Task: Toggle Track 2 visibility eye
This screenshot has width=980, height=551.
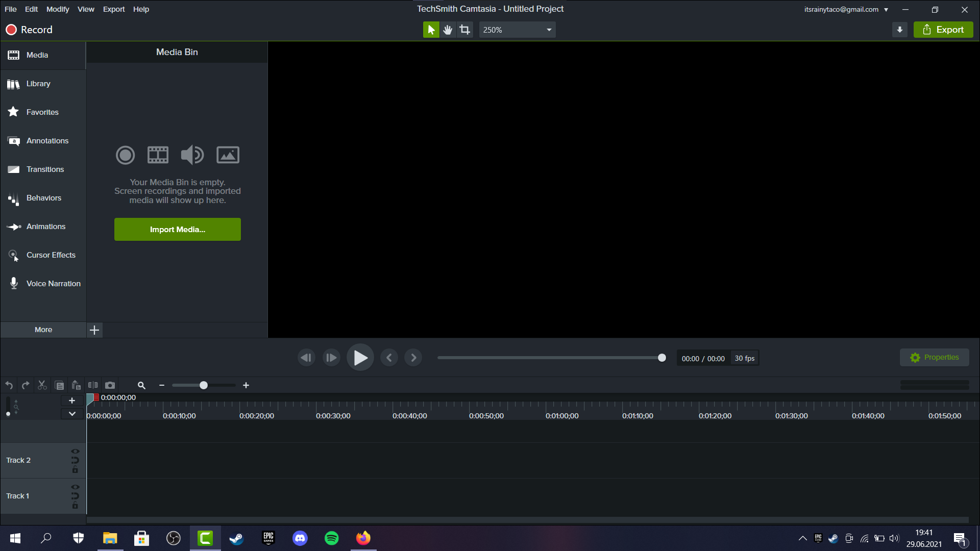Action: tap(75, 452)
